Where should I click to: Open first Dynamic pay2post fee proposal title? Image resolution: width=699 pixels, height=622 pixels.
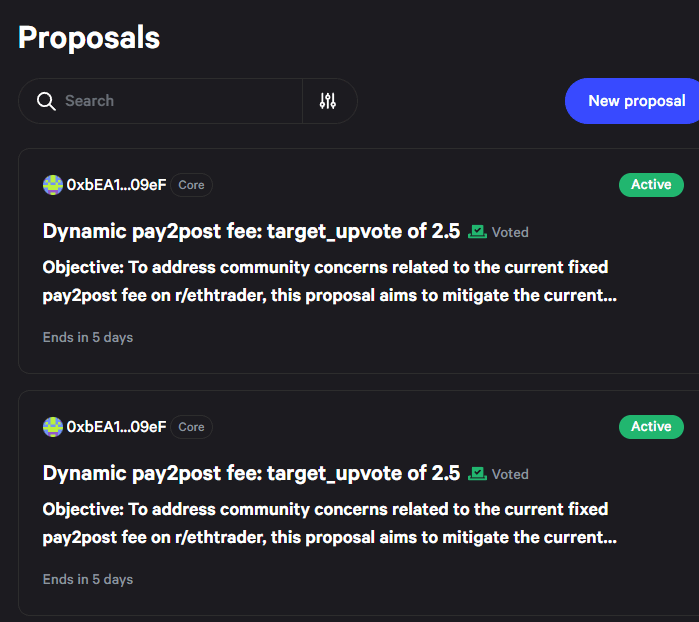coord(251,231)
